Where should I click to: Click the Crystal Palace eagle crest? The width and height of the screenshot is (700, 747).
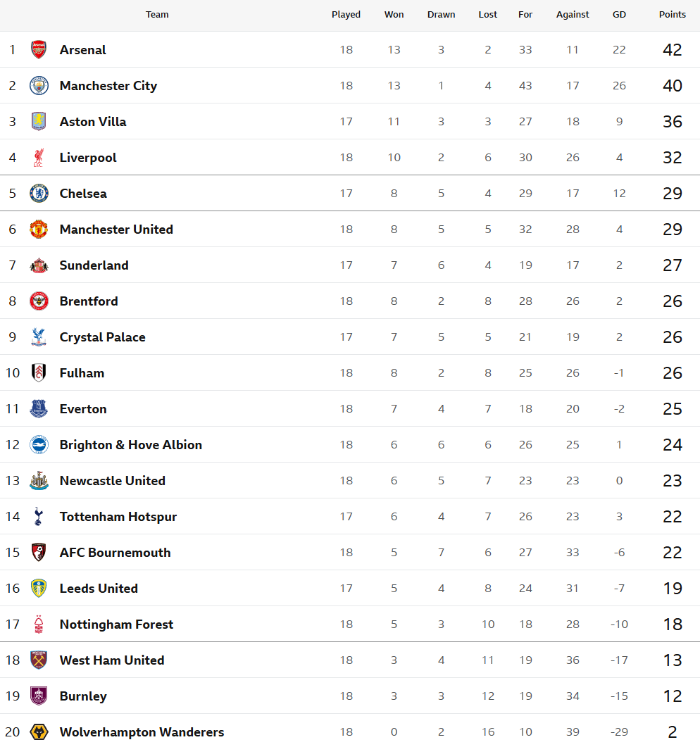coord(39,337)
